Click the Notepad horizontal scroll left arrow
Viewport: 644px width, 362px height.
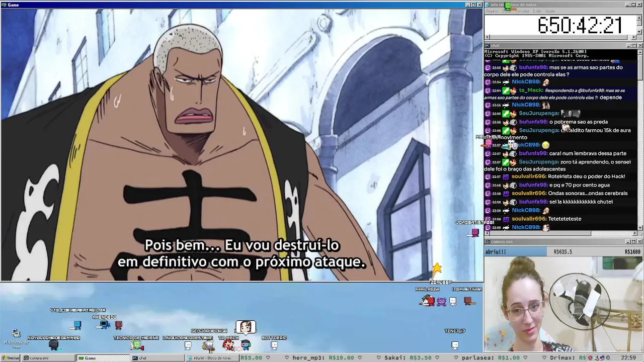(x=487, y=37)
